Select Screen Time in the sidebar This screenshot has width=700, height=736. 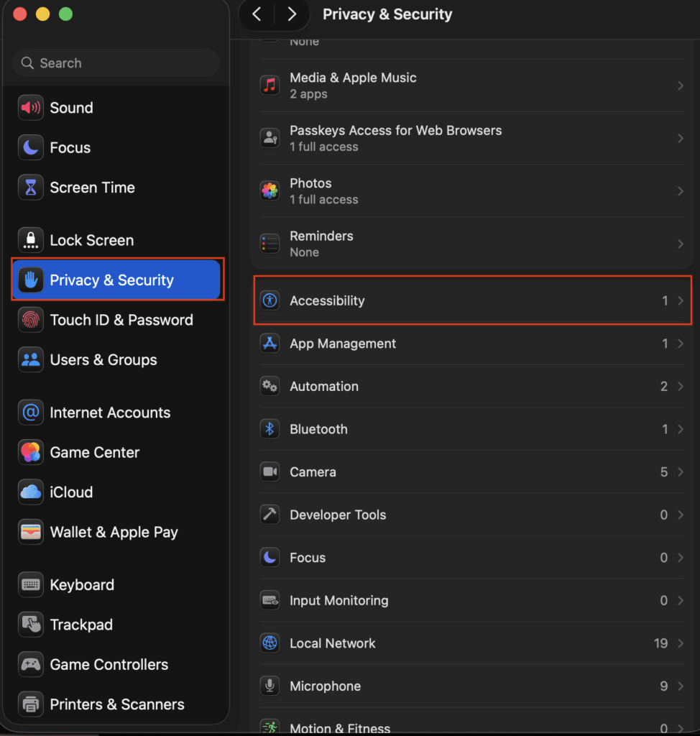(x=116, y=188)
